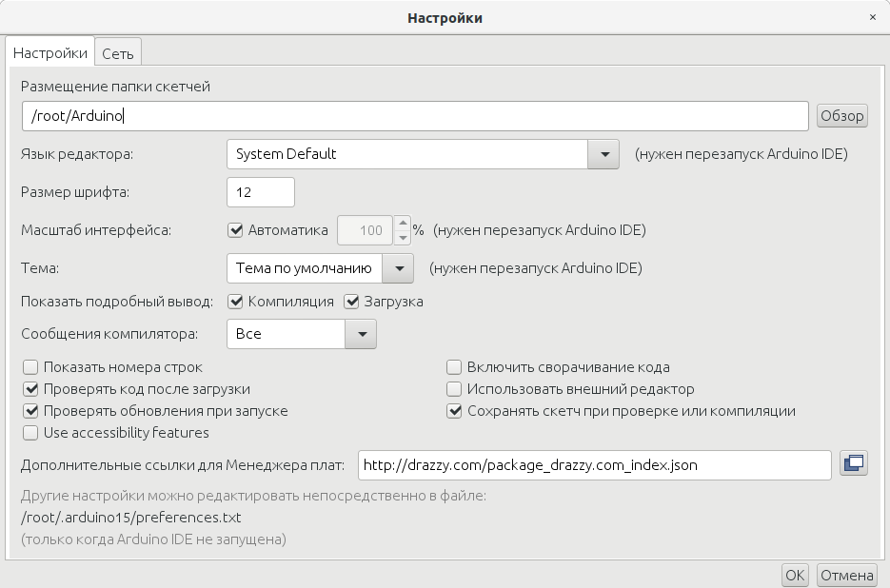
Task: Click the restart note beside Тема
Action: tap(536, 268)
